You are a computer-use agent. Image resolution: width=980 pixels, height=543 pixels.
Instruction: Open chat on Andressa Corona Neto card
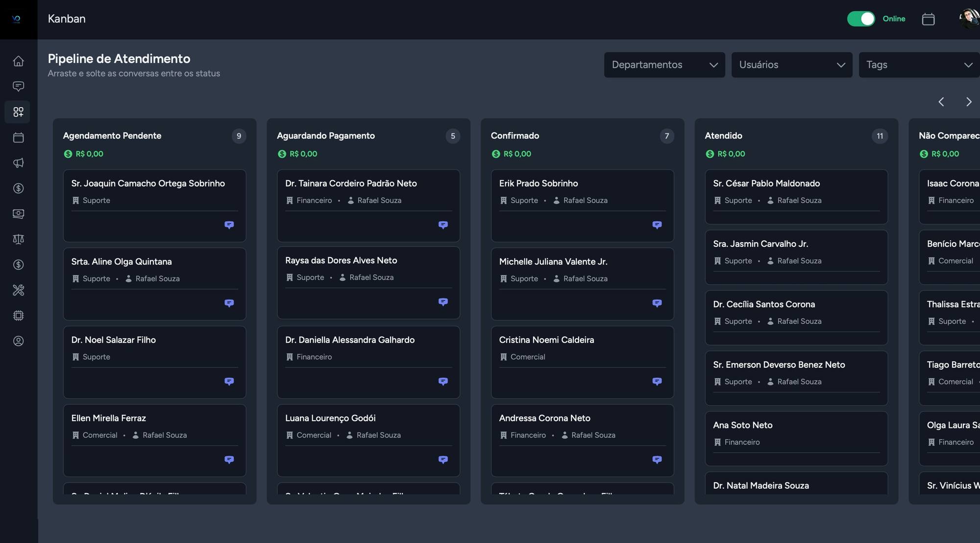point(657,460)
